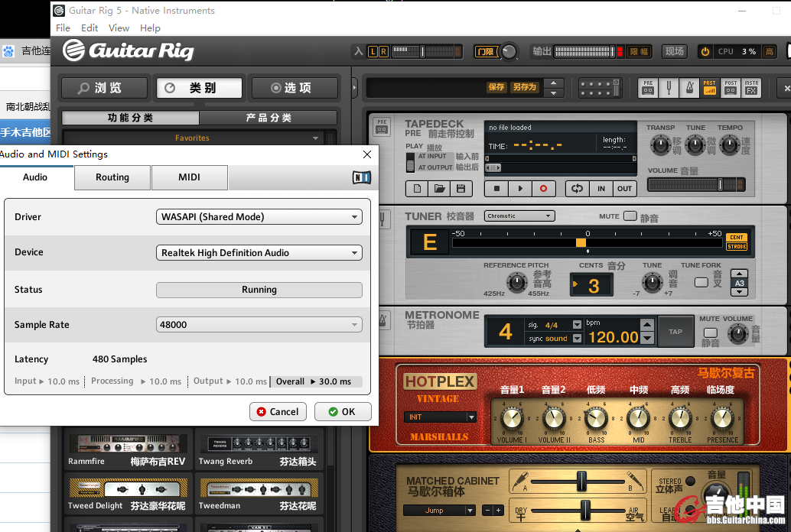Viewport: 791px width, 532px height.
Task: Select the product category (产品分类) tab
Action: (269, 118)
